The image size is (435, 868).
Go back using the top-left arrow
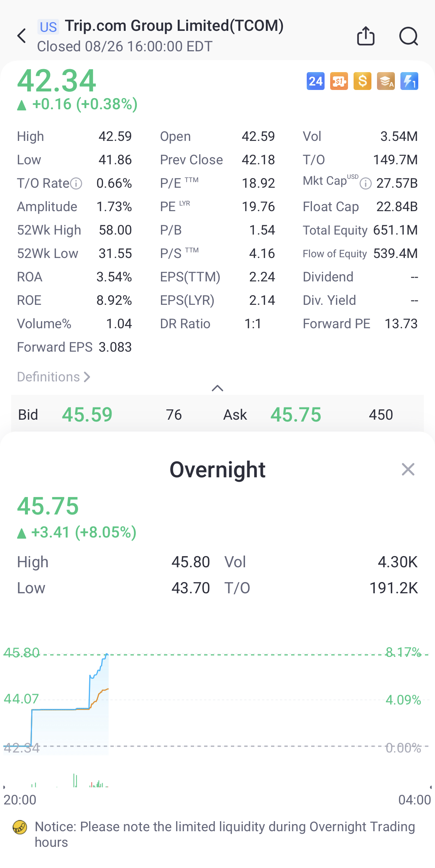click(x=22, y=36)
